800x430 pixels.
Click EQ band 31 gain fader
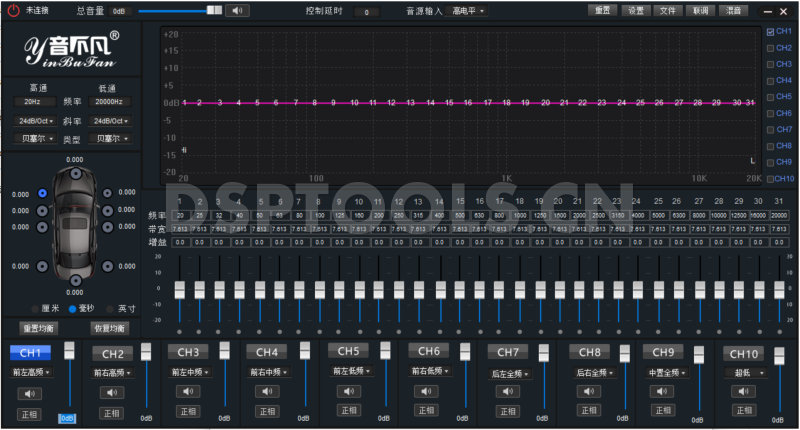click(779, 289)
